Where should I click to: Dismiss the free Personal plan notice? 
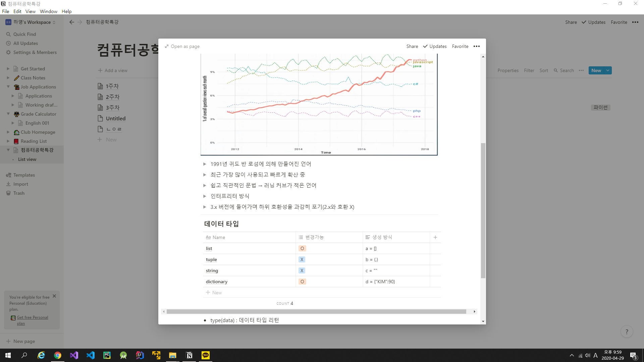[x=54, y=296]
